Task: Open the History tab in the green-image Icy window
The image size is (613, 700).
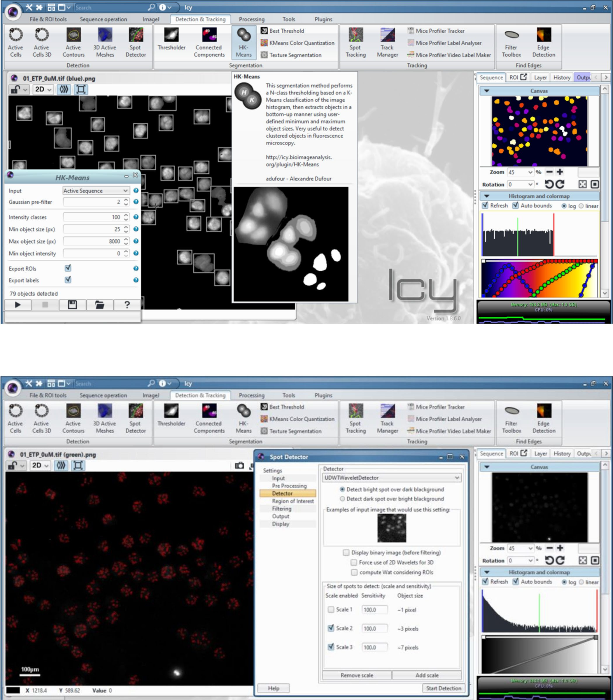Action: 562,453
